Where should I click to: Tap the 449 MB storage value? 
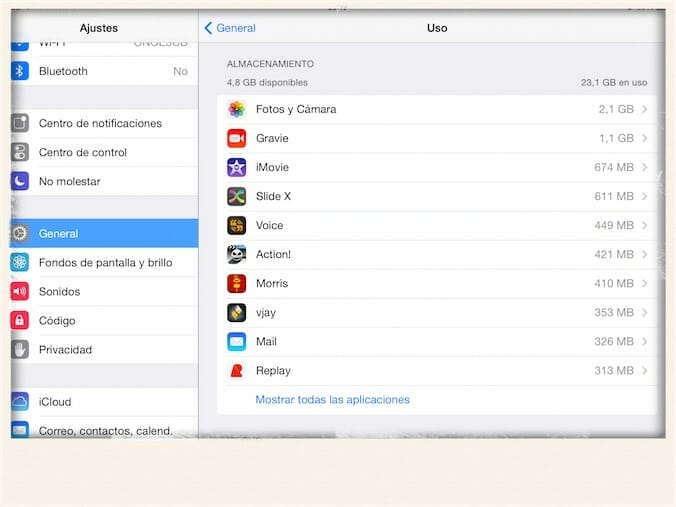tap(614, 225)
